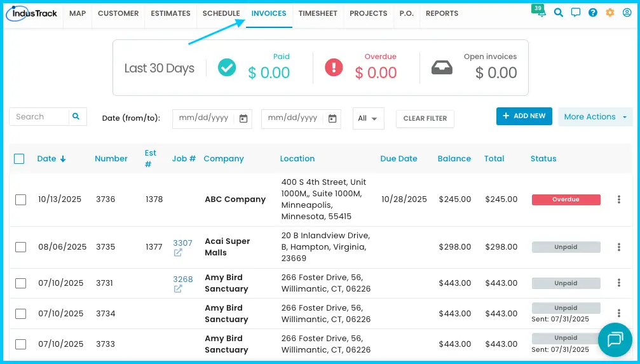This screenshot has height=364, width=640.
Task: Open the user profile icon
Action: [x=627, y=13]
